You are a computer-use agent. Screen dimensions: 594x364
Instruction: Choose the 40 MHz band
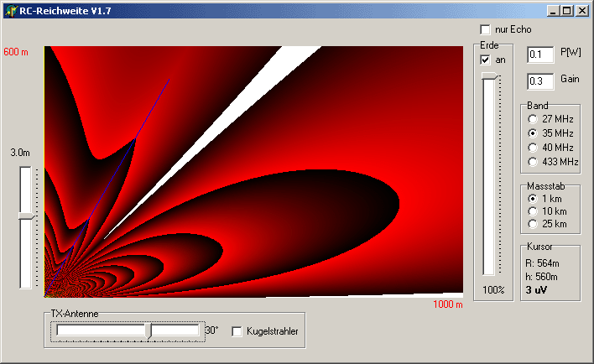tap(532, 148)
